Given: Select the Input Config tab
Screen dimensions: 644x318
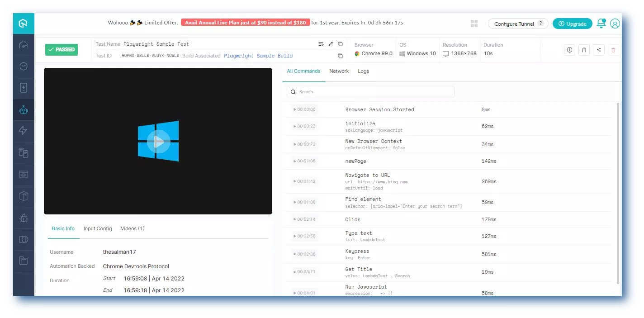Looking at the screenshot, I should [x=98, y=228].
